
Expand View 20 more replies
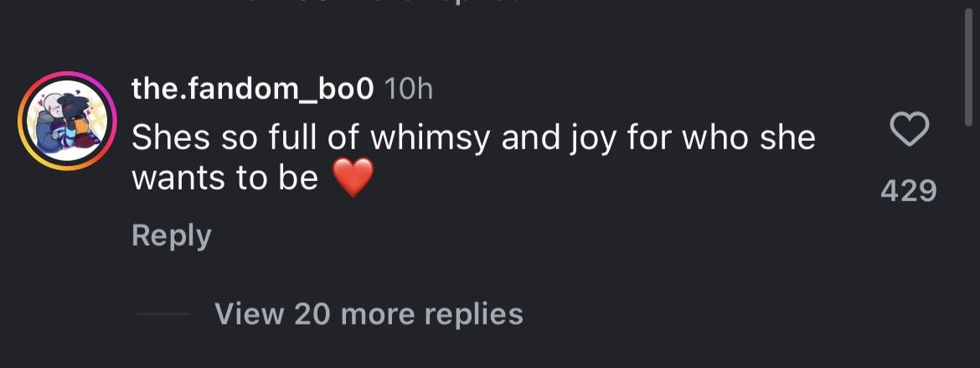(369, 314)
